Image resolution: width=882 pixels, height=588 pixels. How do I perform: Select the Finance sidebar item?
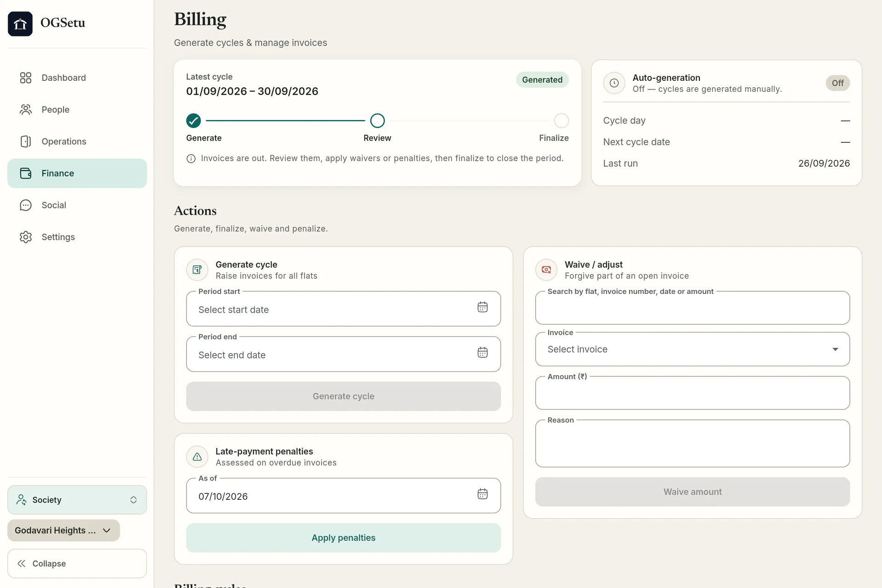(77, 173)
